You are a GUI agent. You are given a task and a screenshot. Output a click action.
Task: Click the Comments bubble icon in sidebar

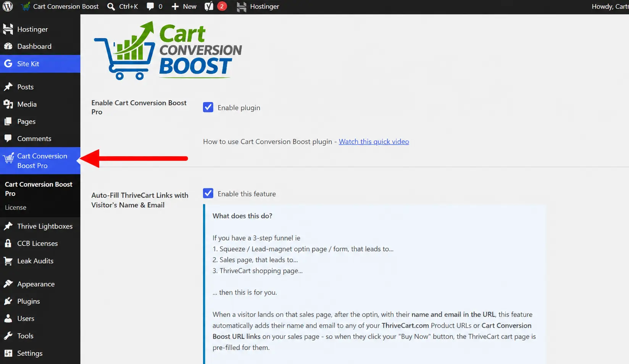8,138
